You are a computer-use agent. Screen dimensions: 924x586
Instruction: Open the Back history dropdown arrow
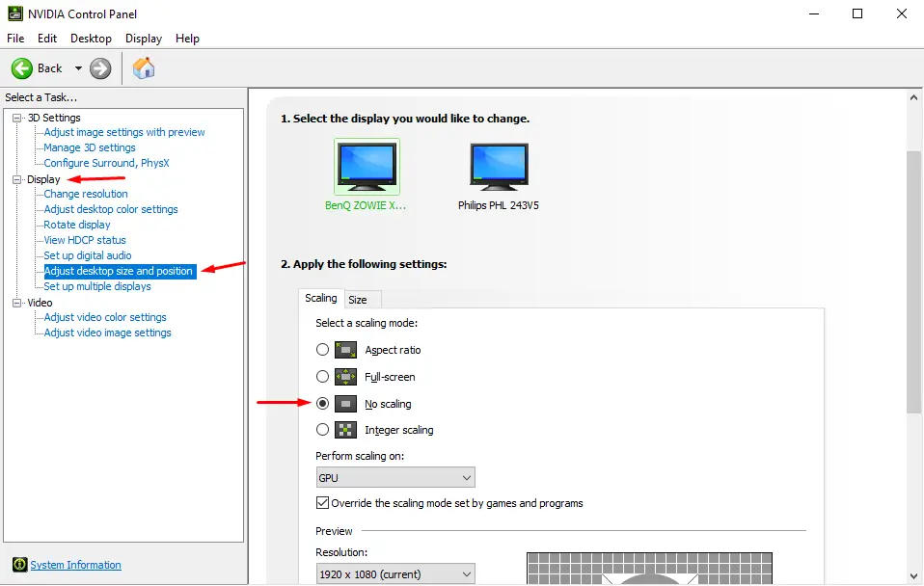coord(78,68)
